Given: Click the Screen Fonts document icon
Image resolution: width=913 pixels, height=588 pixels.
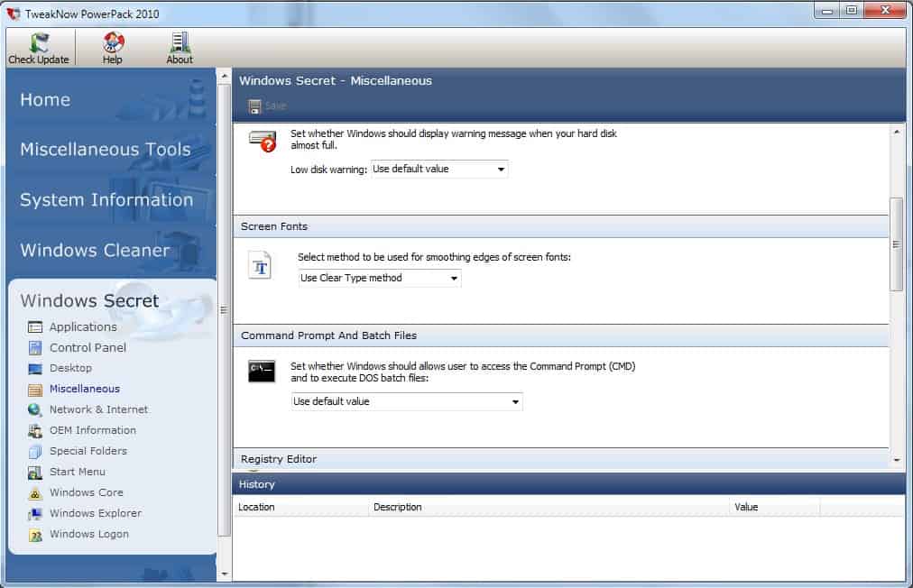Looking at the screenshot, I should tap(261, 266).
